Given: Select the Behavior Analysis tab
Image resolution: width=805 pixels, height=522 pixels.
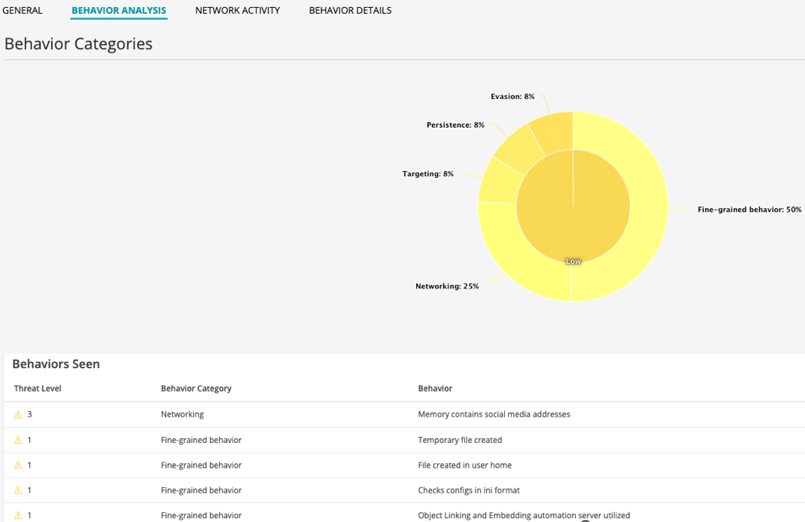Looking at the screenshot, I should click(119, 11).
